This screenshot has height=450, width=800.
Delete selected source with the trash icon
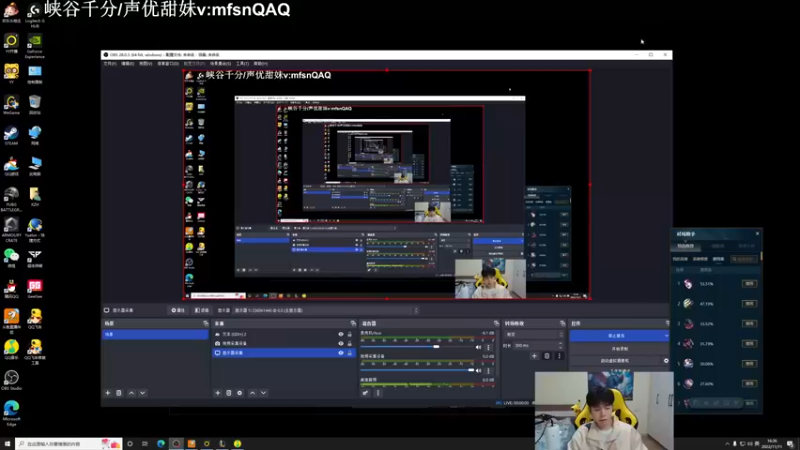click(229, 393)
